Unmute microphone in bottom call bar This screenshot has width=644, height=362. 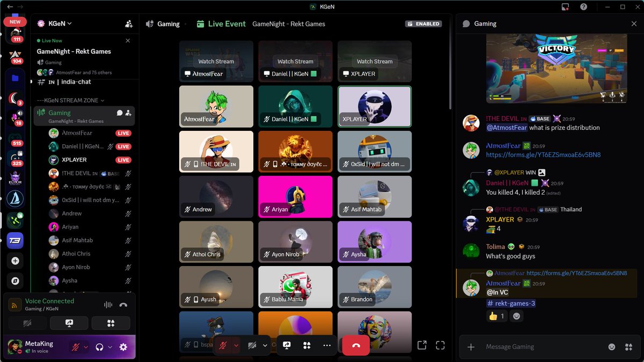223,345
